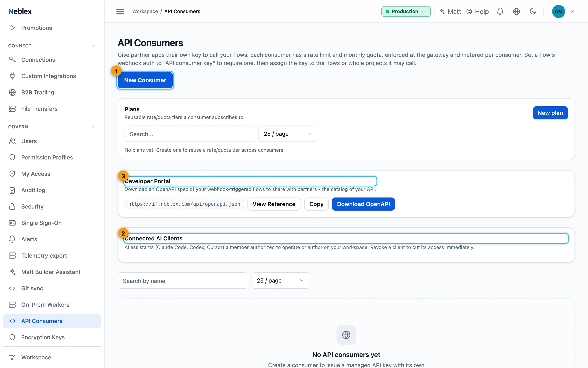This screenshot has height=368, width=588.
Task: Focus the Search by name field
Action: click(x=183, y=281)
